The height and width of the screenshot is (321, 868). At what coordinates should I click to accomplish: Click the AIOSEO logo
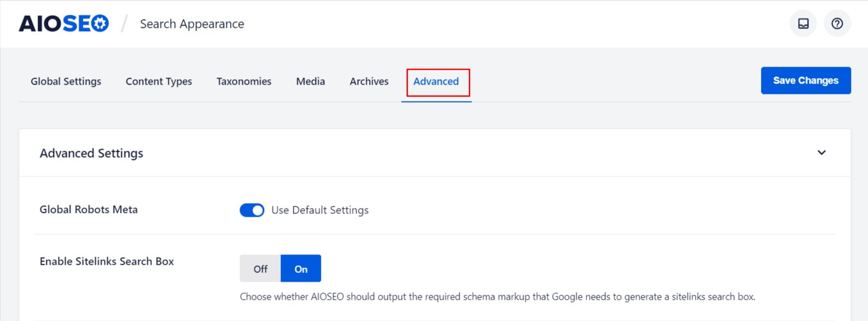tap(64, 23)
